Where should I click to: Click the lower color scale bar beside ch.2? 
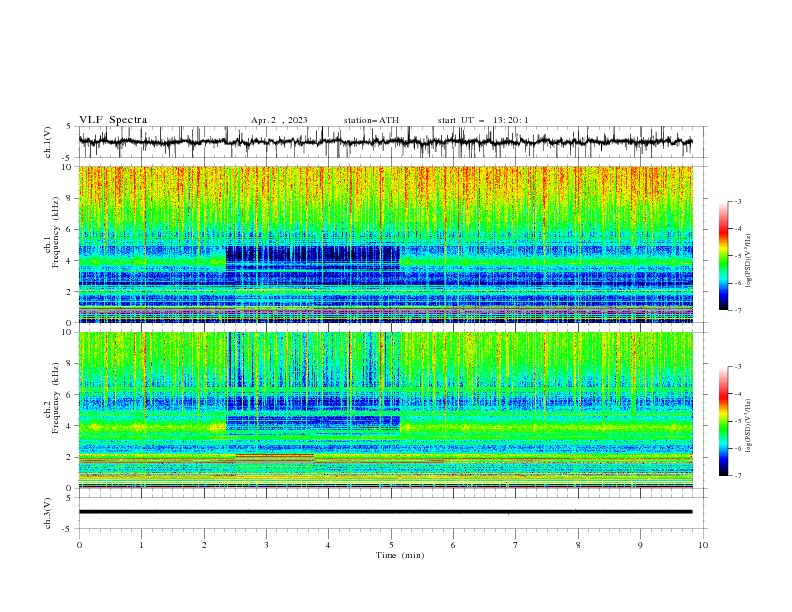[x=723, y=421]
